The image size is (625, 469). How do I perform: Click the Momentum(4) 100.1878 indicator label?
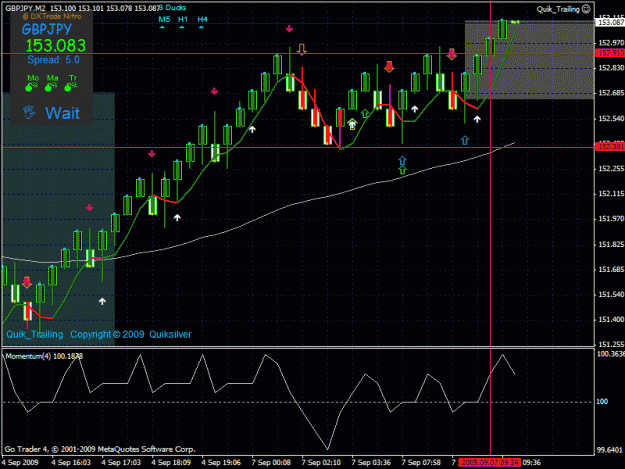tap(44, 356)
